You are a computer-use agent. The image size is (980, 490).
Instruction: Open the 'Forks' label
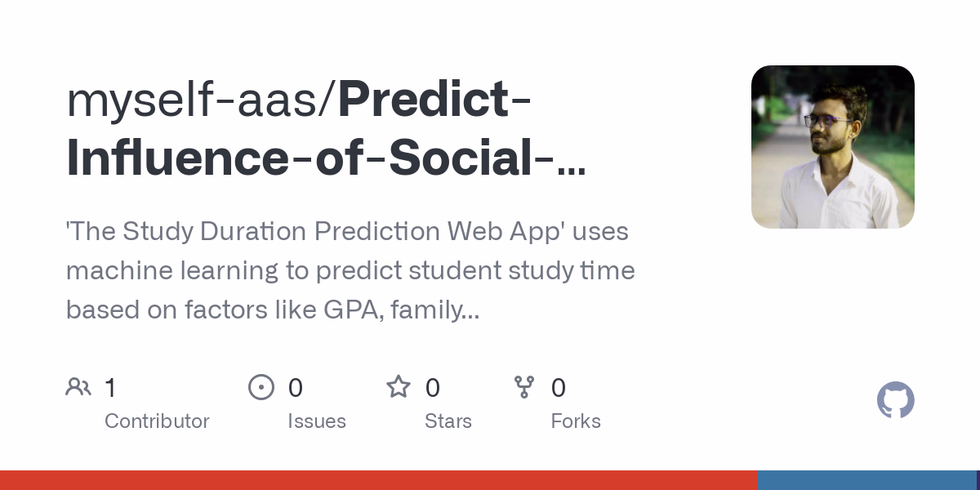tap(576, 421)
